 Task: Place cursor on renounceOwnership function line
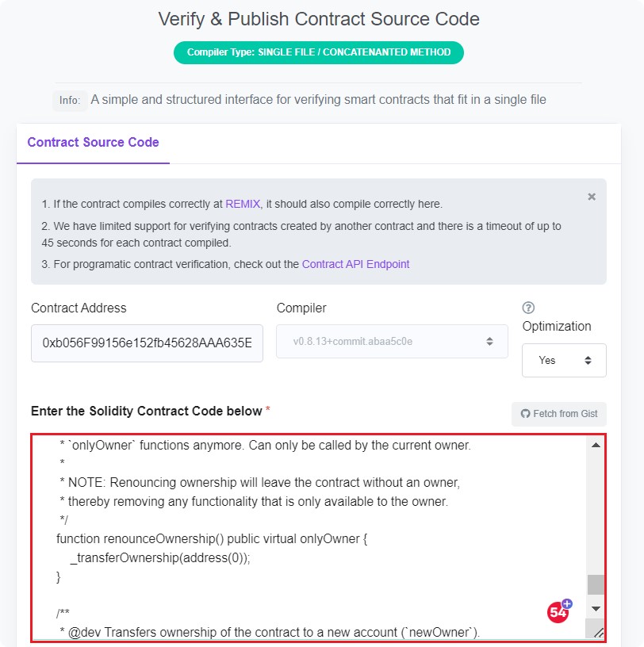tap(212, 539)
